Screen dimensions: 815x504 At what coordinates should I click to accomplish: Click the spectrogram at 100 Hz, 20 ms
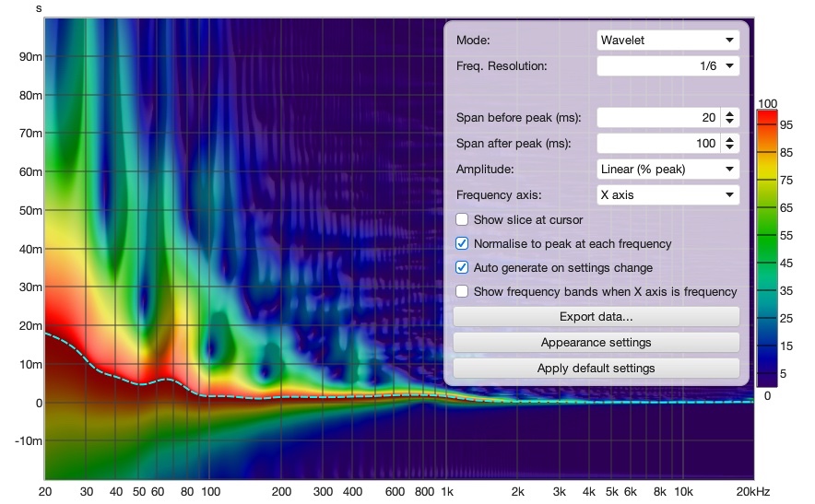point(210,325)
